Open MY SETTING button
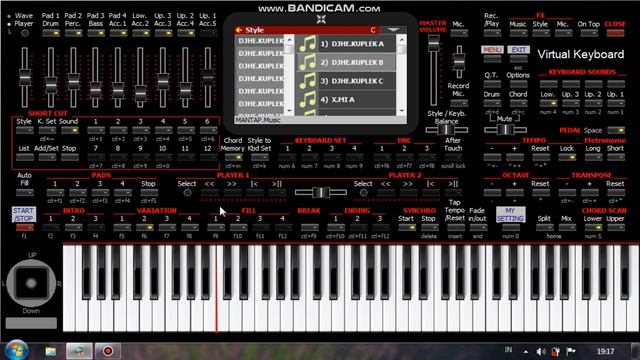 510,214
